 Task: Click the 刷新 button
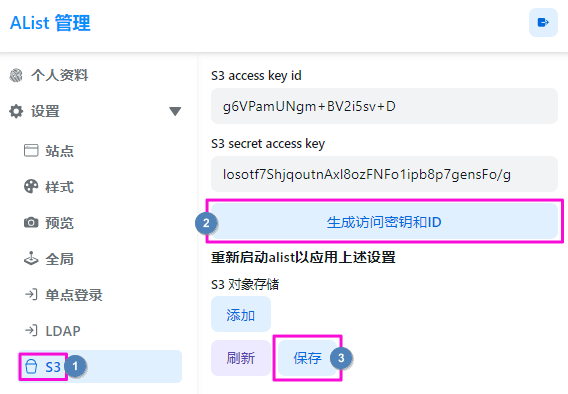241,358
